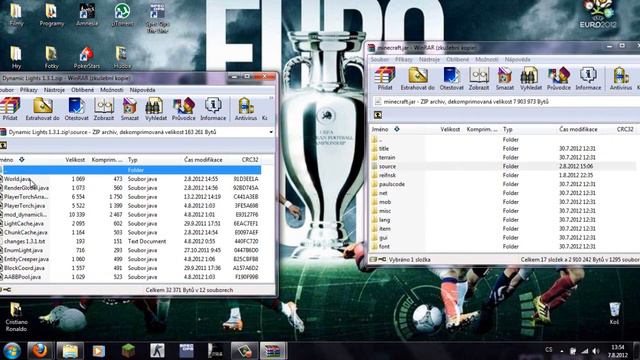The width and height of the screenshot is (640, 360).
Task: Open Nástroje menu in minecraft.jar window
Action: pos(429,60)
